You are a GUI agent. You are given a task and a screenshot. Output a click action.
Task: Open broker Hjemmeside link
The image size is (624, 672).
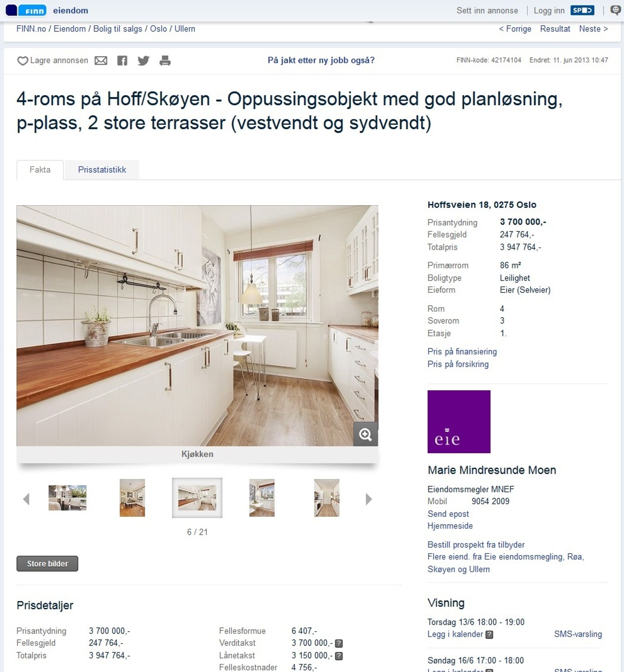pos(450,526)
